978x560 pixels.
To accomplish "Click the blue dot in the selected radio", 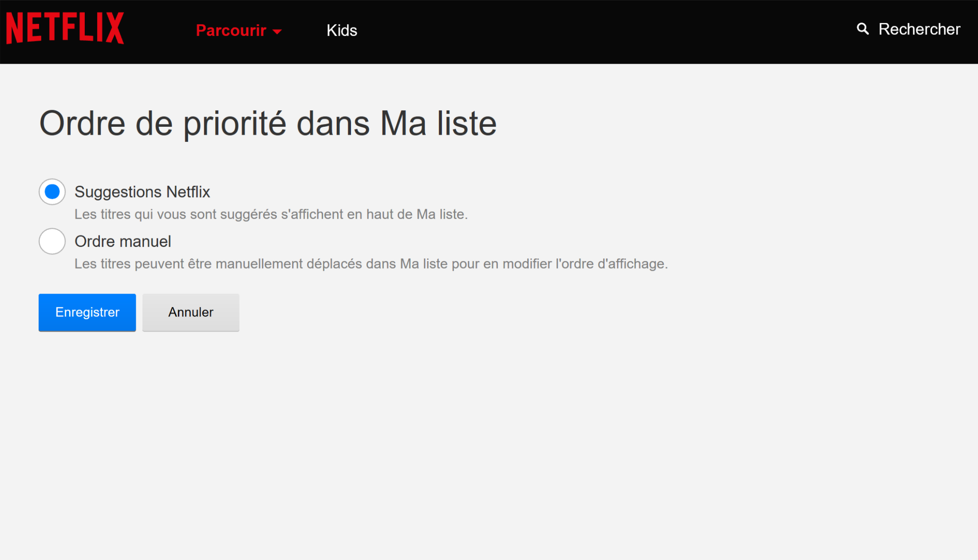I will [52, 192].
